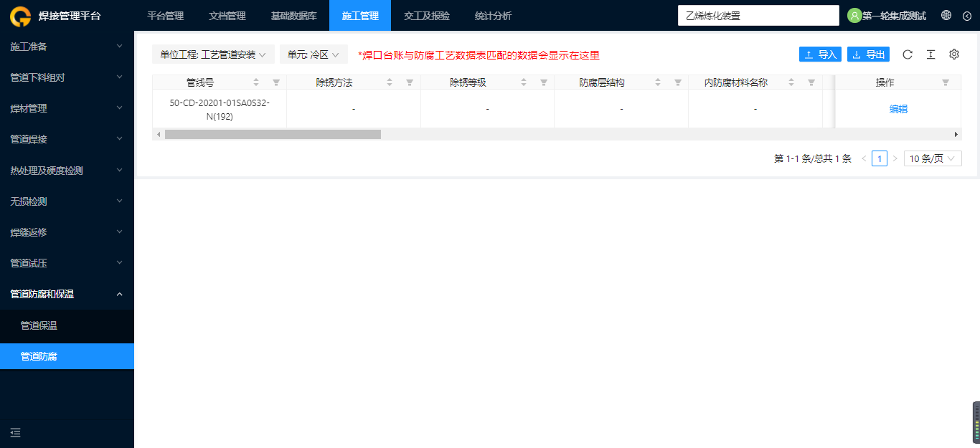Filter the 除锈方法 column
980x448 pixels.
[x=410, y=82]
